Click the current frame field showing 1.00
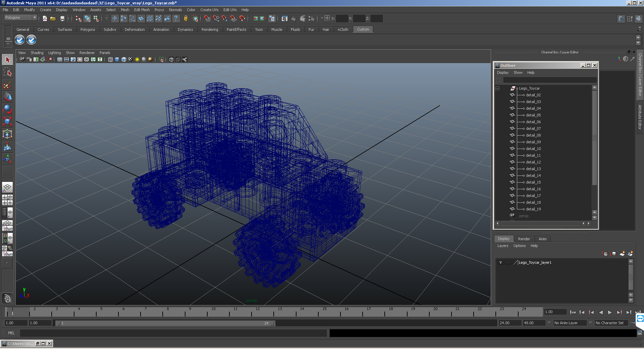Viewport: 644px width, 349px height. pyautogui.click(x=555, y=312)
